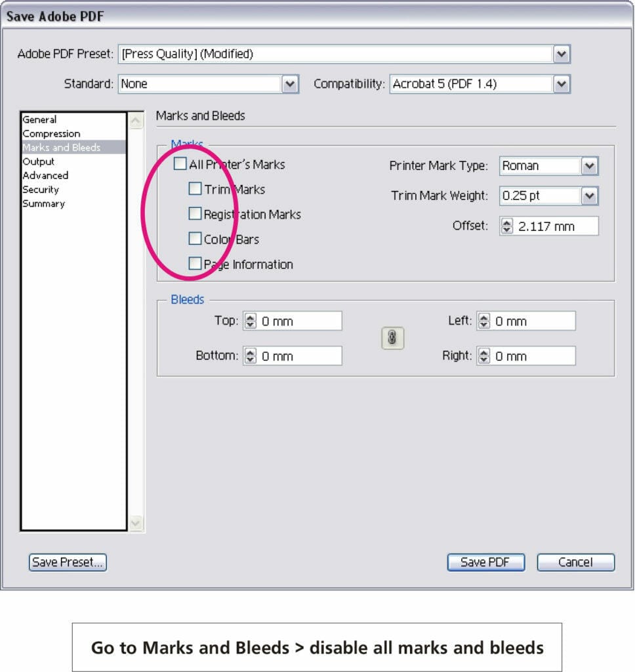The height and width of the screenshot is (672, 635).
Task: Expand the Printer Mark Type dropdown
Action: point(590,166)
